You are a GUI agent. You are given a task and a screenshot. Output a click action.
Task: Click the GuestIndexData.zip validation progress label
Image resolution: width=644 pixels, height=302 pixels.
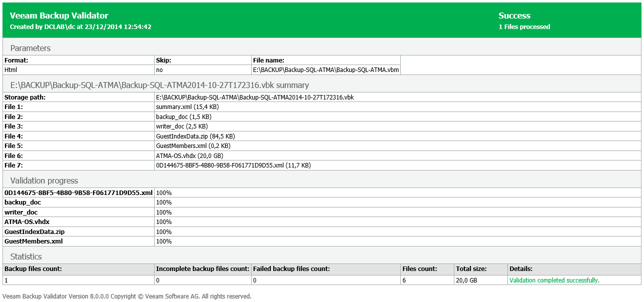(35, 231)
